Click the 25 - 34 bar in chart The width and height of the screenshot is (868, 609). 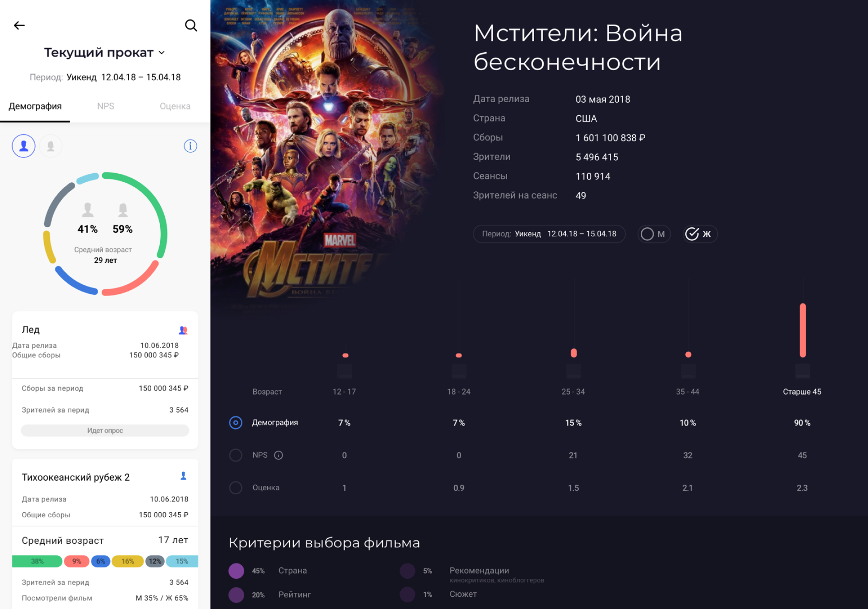(x=574, y=353)
